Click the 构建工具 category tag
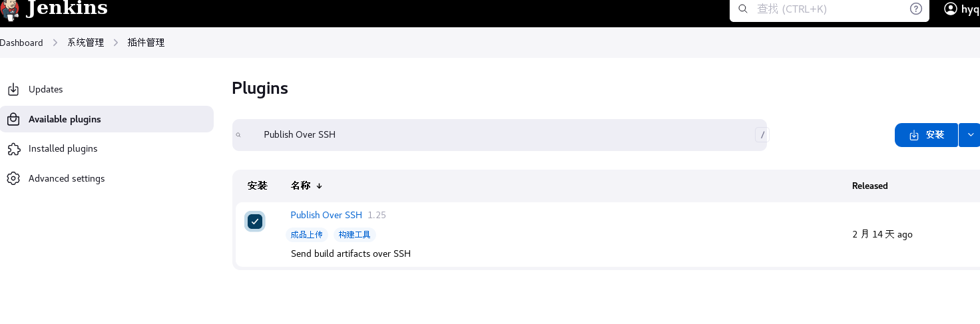The height and width of the screenshot is (324, 980). click(x=355, y=235)
